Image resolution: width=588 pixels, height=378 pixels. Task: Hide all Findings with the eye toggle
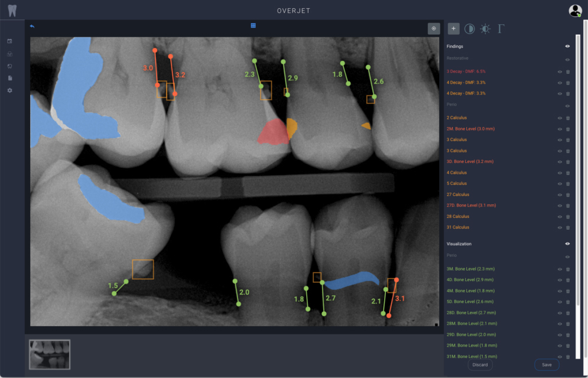click(x=568, y=45)
